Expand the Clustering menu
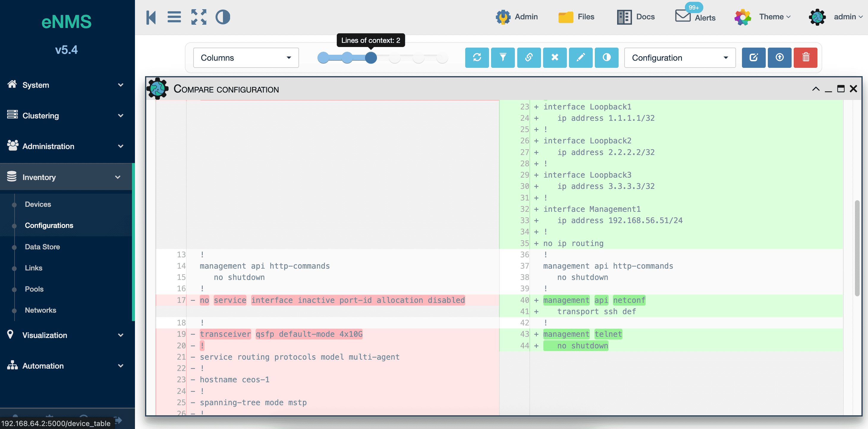Viewport: 868px width, 429px height. click(66, 115)
